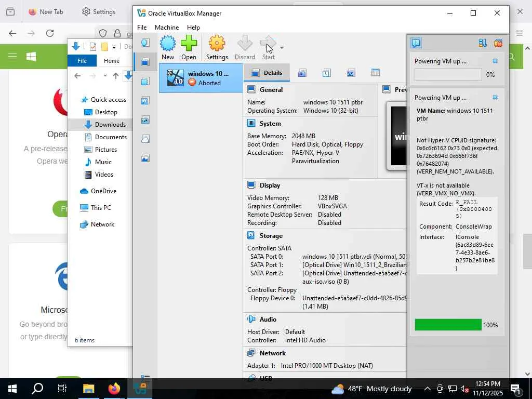The width and height of the screenshot is (532, 399).
Task: Select Network in Explorer navigation pane
Action: click(97, 224)
